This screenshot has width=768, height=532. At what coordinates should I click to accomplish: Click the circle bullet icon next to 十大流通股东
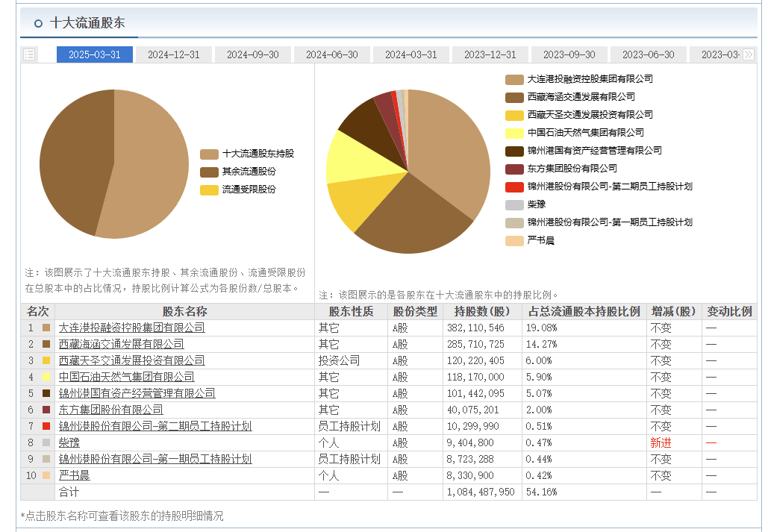click(x=38, y=23)
